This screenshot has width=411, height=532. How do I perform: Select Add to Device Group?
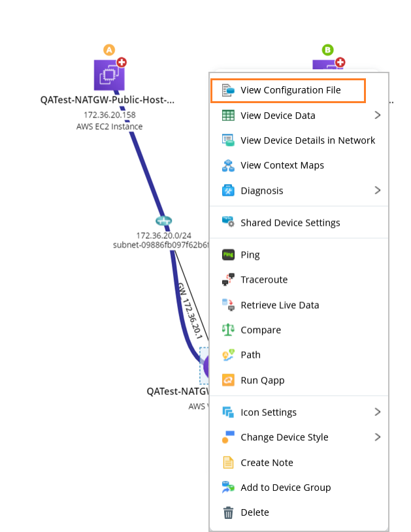point(286,488)
